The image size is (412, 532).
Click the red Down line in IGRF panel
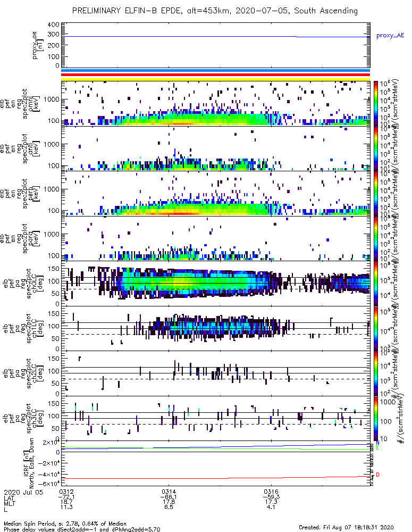[x=216, y=478]
